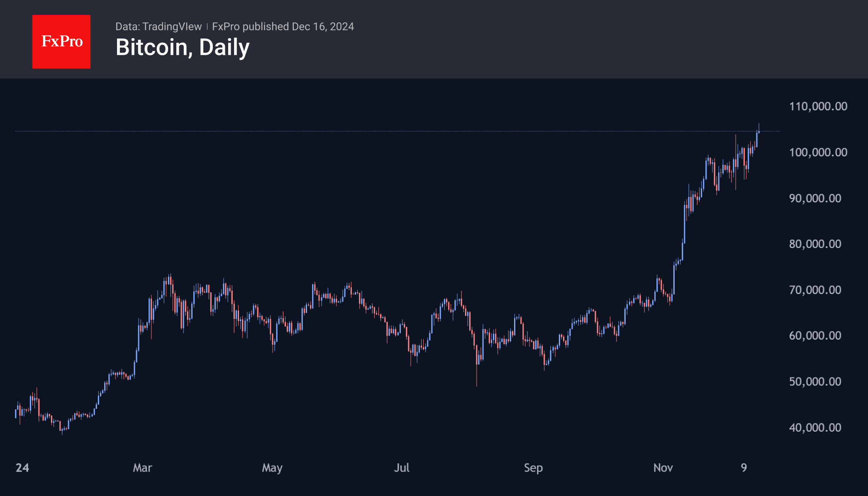This screenshot has height=496, width=868.
Task: Click the 110,000.00 price axis label
Action: click(818, 107)
